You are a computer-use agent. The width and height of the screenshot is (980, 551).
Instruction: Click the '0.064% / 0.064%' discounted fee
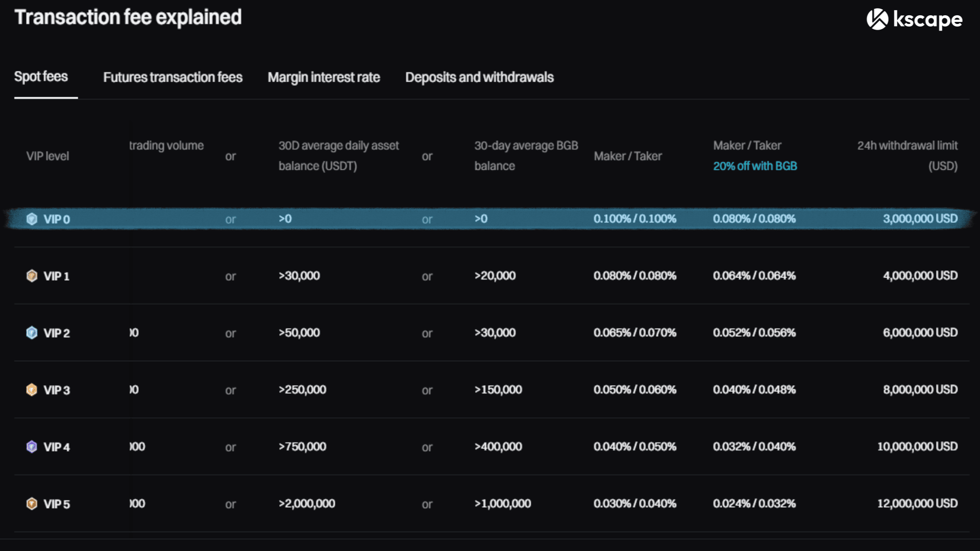[x=754, y=275]
